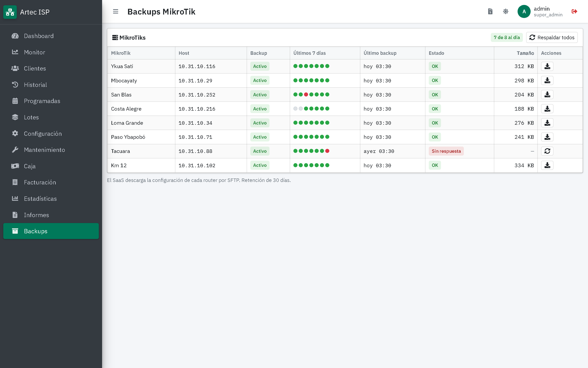Image resolution: width=588 pixels, height=368 pixels.
Task: Go to Informes
Action: (51, 215)
